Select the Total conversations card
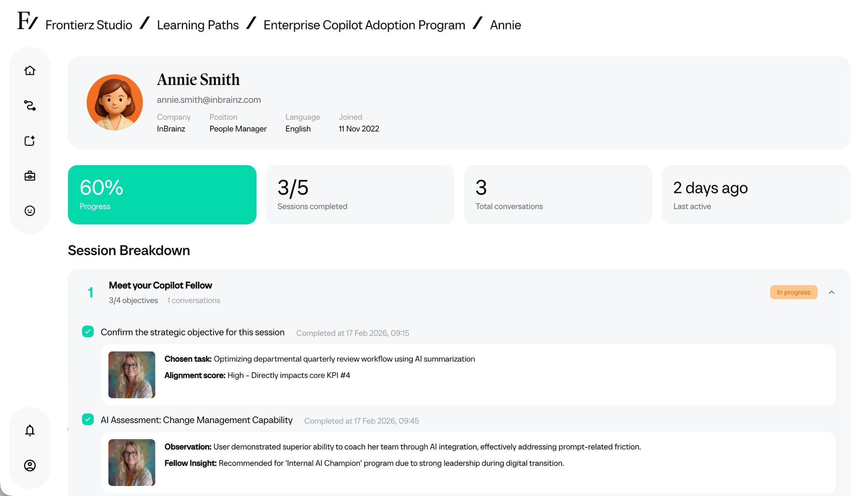Image resolution: width=868 pixels, height=496 pixels. 557,194
